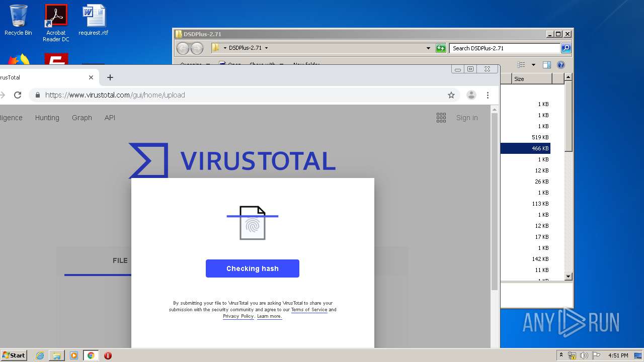644x362 pixels.
Task: Click Explorer search magnifier icon
Action: pyautogui.click(x=566, y=48)
